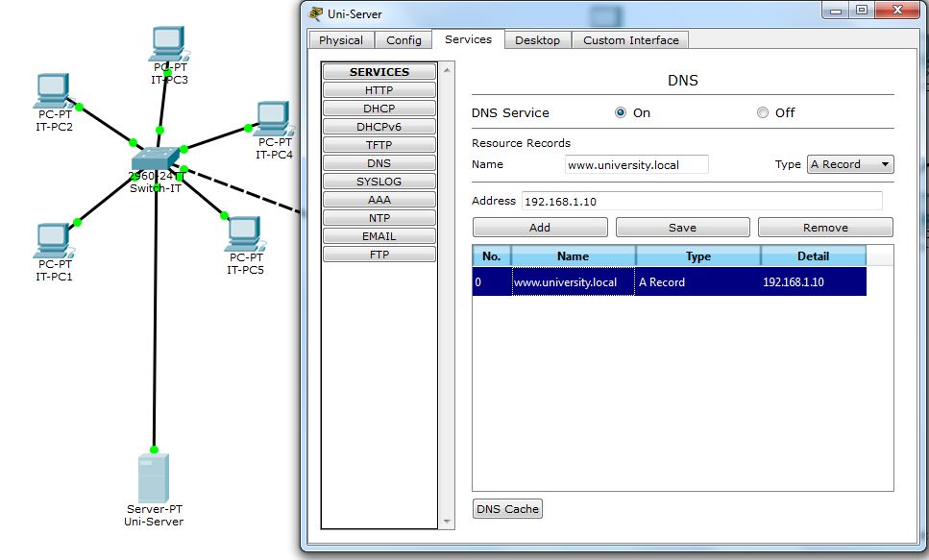Turn DNS Service Off

point(763,112)
